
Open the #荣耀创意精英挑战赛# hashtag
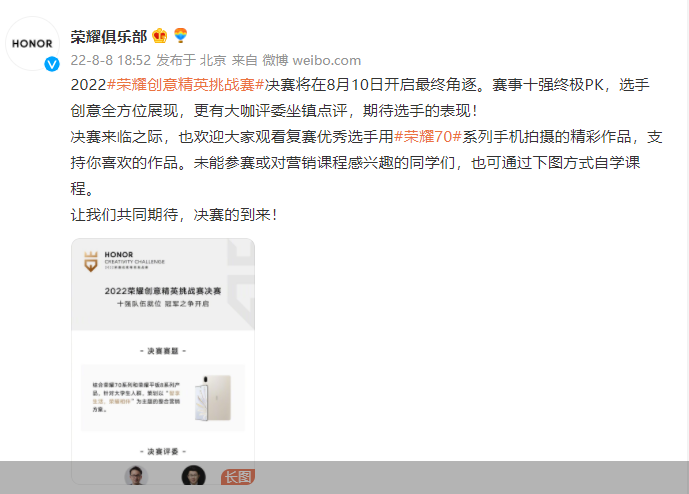point(185,84)
